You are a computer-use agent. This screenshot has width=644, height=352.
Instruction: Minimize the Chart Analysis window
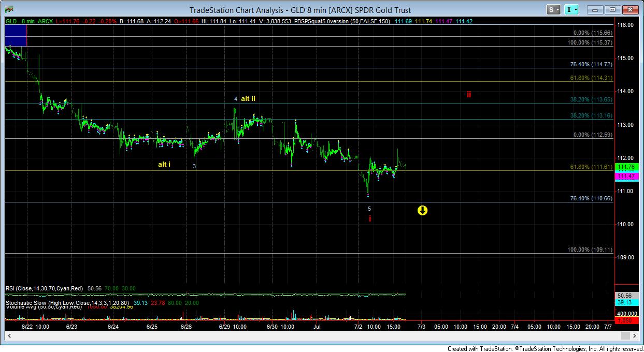(x=595, y=9)
